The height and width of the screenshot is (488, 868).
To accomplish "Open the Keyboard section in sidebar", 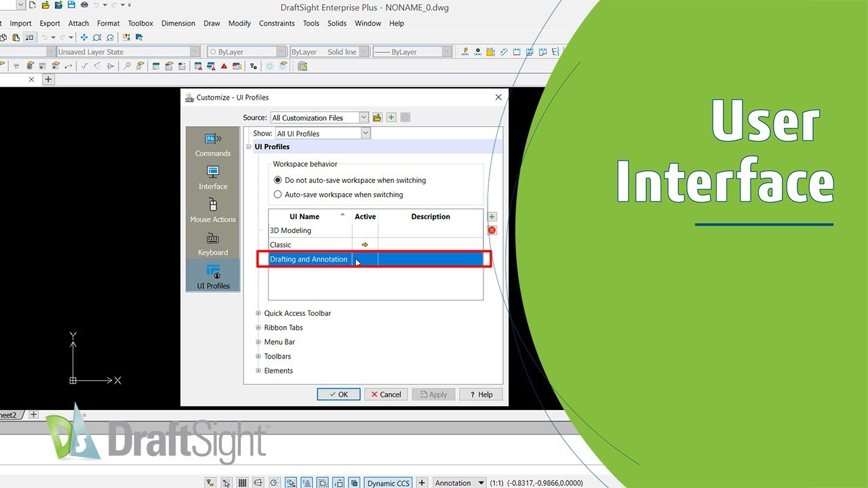I will point(213,244).
